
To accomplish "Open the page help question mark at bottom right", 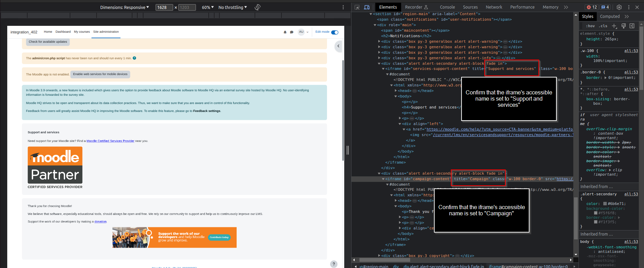I will click(x=334, y=264).
